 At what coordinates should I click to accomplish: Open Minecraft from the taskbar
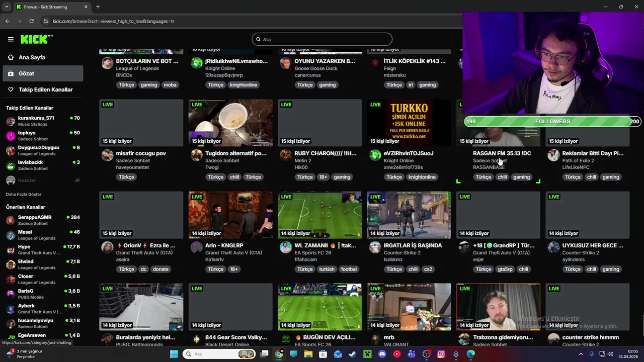point(367,354)
